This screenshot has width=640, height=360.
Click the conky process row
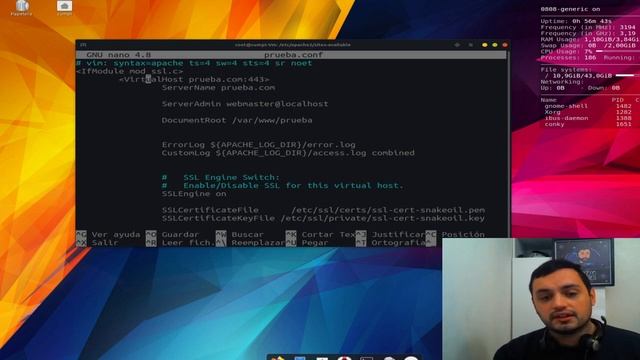pyautogui.click(x=588, y=124)
